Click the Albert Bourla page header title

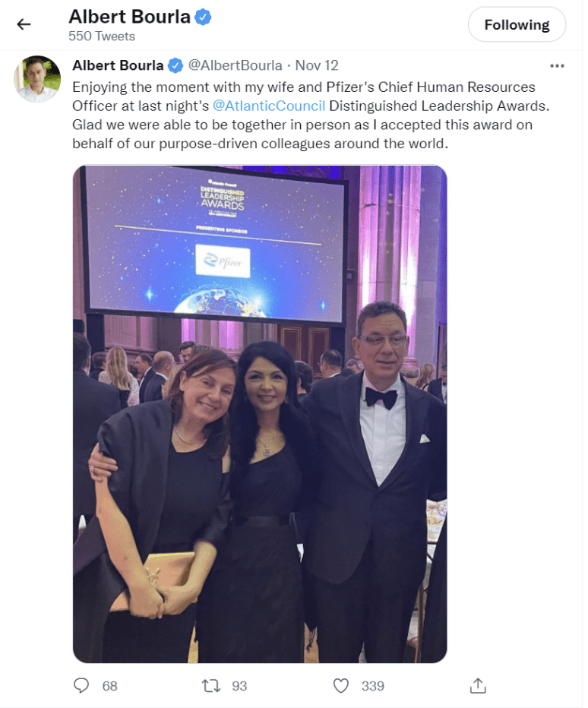[x=130, y=17]
